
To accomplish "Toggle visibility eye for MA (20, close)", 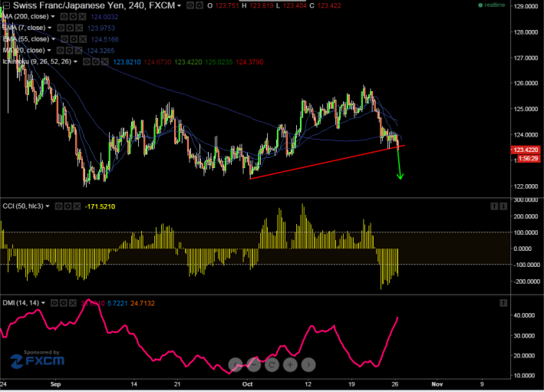I will click(x=60, y=51).
